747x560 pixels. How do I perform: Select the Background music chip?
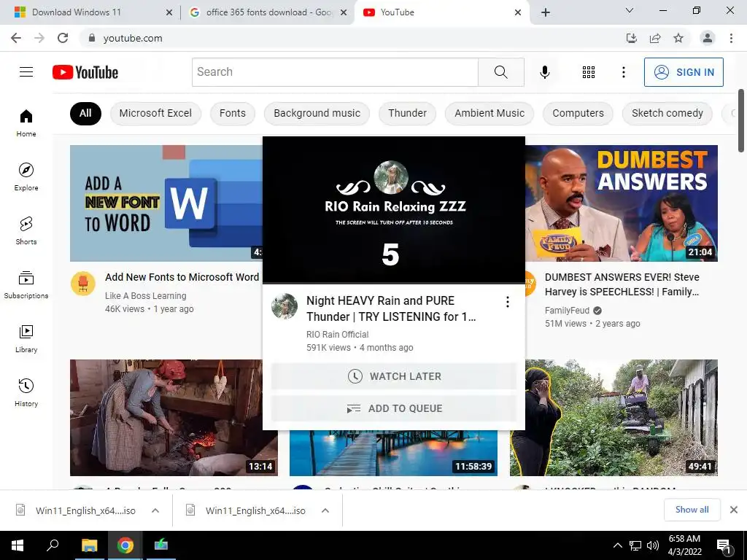[317, 113]
